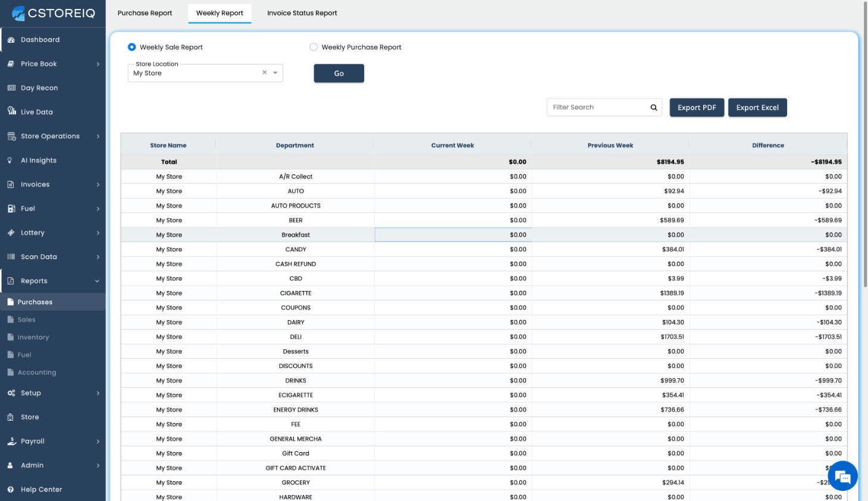This screenshot has height=501, width=868.
Task: Collapse the Reports sidebar section
Action: [97, 281]
